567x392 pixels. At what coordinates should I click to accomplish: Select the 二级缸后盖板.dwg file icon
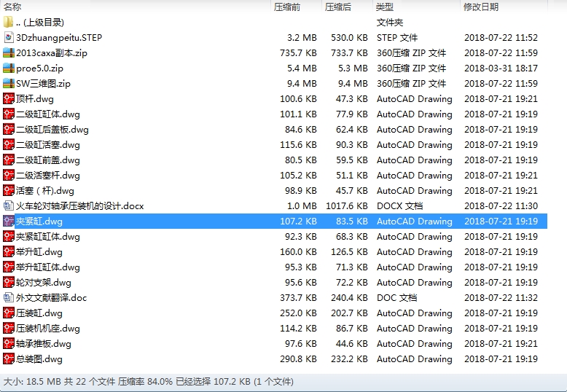tap(8, 129)
